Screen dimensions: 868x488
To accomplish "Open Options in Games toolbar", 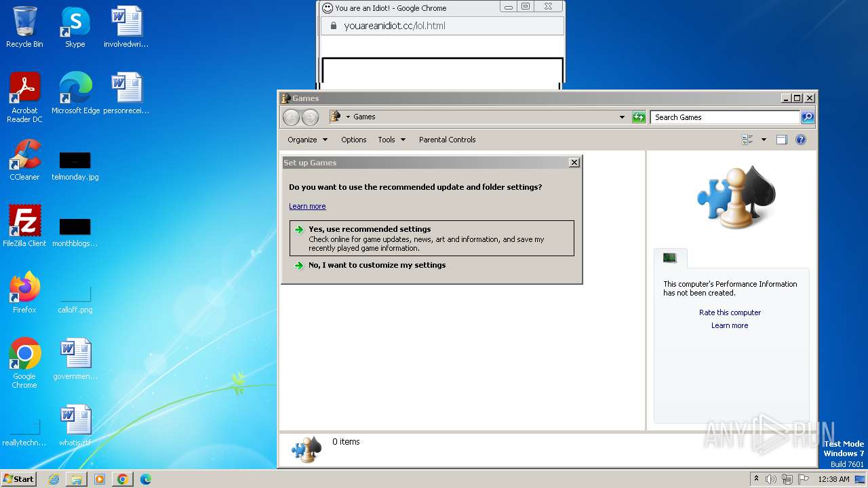I will 353,140.
